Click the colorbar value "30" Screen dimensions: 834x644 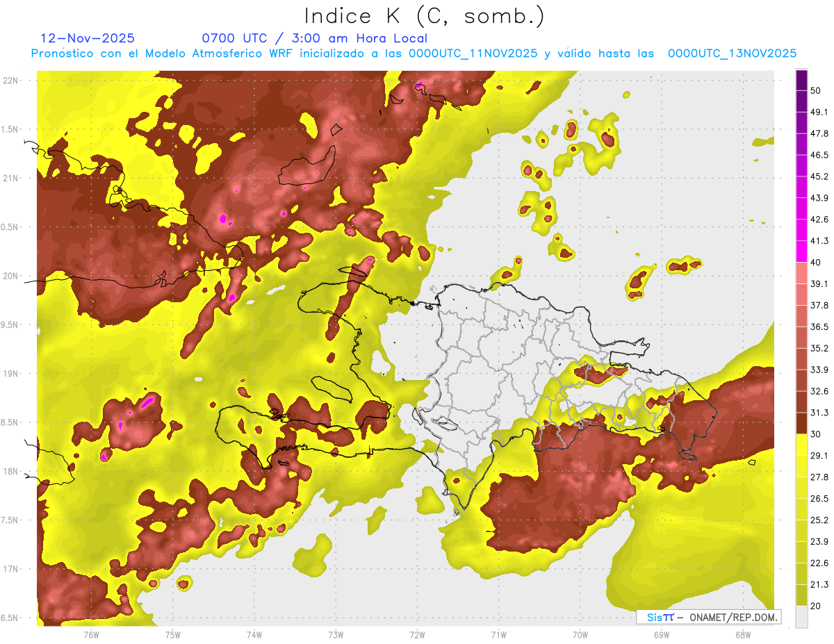tap(816, 434)
